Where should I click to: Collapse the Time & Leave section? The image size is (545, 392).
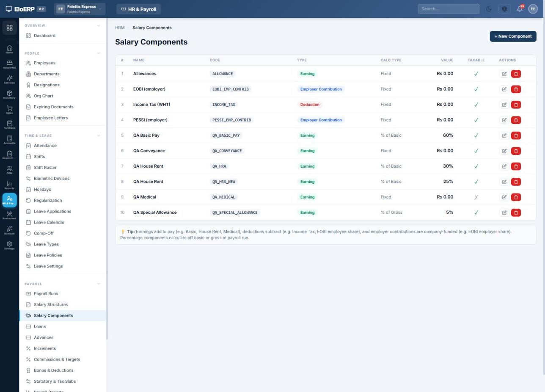(99, 136)
